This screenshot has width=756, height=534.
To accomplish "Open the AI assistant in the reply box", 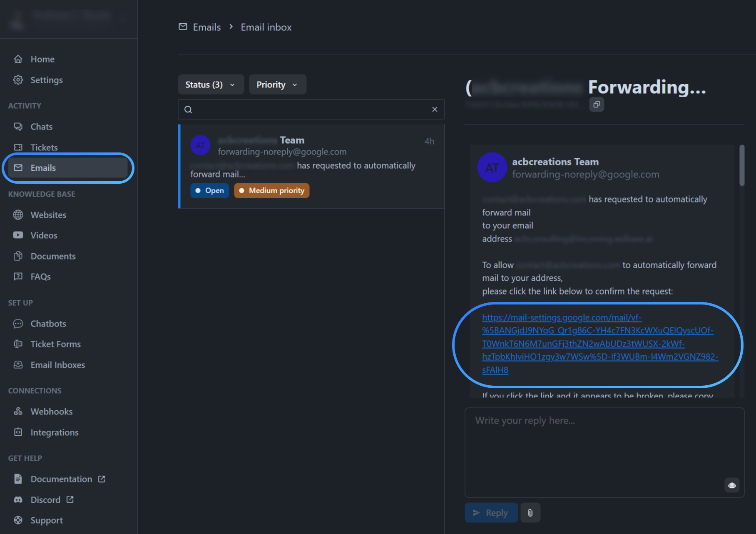I will tap(732, 485).
